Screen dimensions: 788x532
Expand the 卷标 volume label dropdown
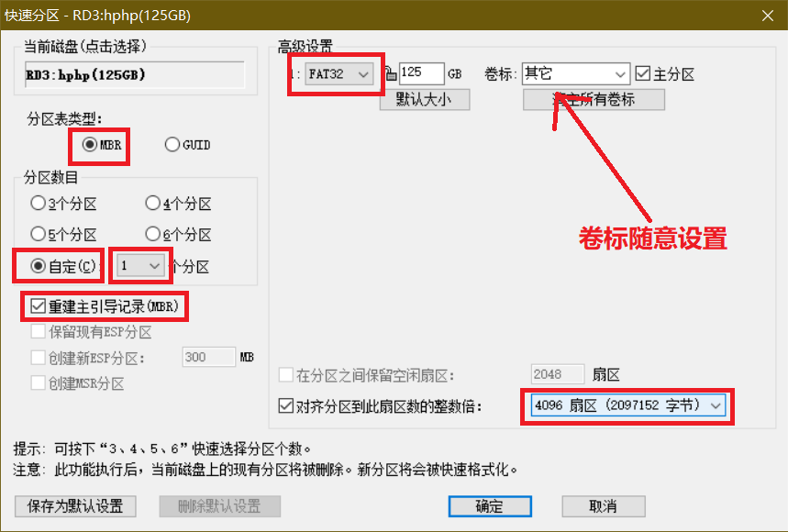(620, 74)
